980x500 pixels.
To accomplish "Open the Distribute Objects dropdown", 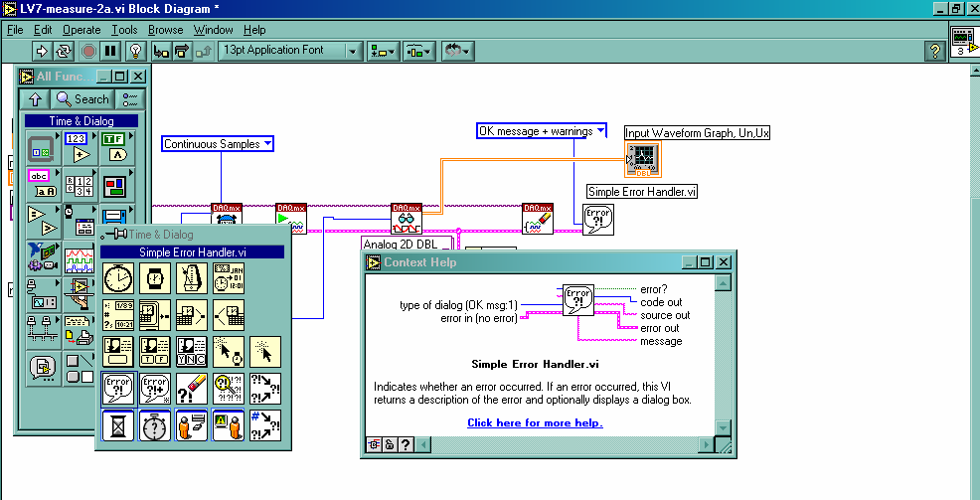I will coord(419,51).
